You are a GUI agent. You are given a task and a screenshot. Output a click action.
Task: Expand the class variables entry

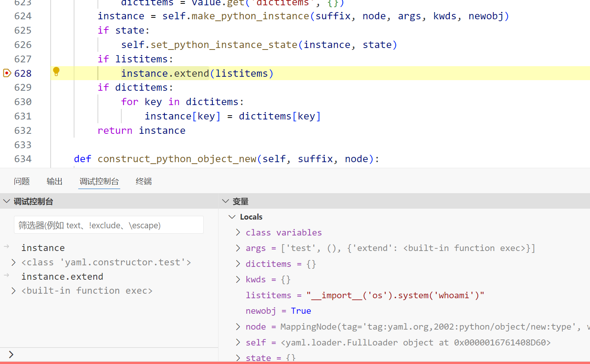point(238,232)
